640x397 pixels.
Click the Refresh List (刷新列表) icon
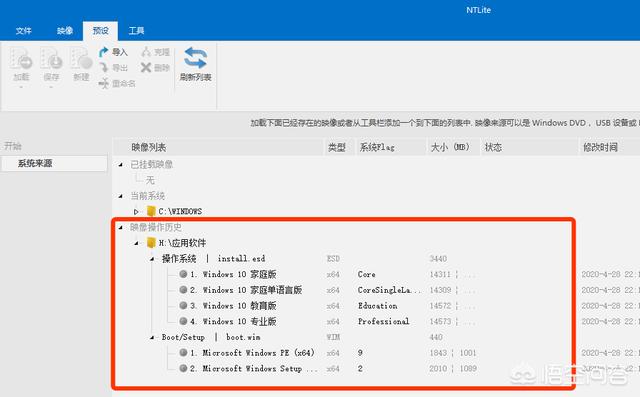tap(195, 58)
